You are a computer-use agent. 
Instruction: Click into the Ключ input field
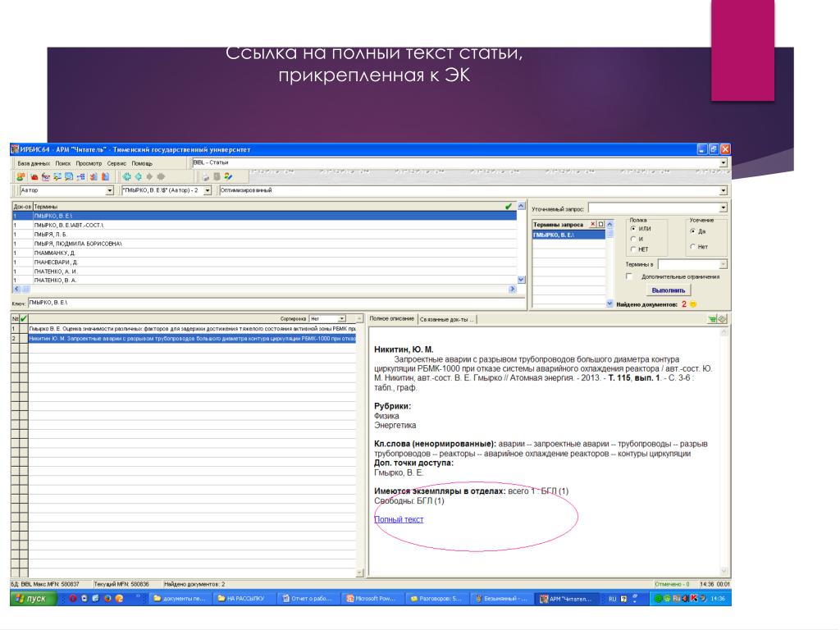(x=276, y=303)
